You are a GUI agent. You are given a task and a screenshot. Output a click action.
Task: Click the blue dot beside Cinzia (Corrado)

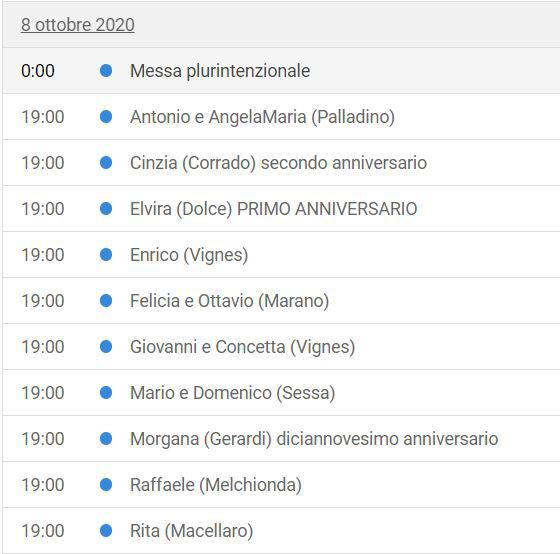106,163
